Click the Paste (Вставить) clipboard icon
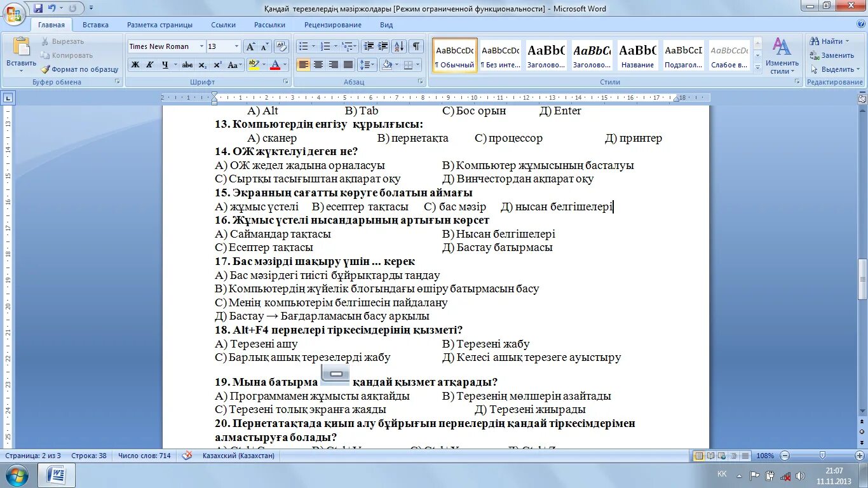 pos(22,47)
